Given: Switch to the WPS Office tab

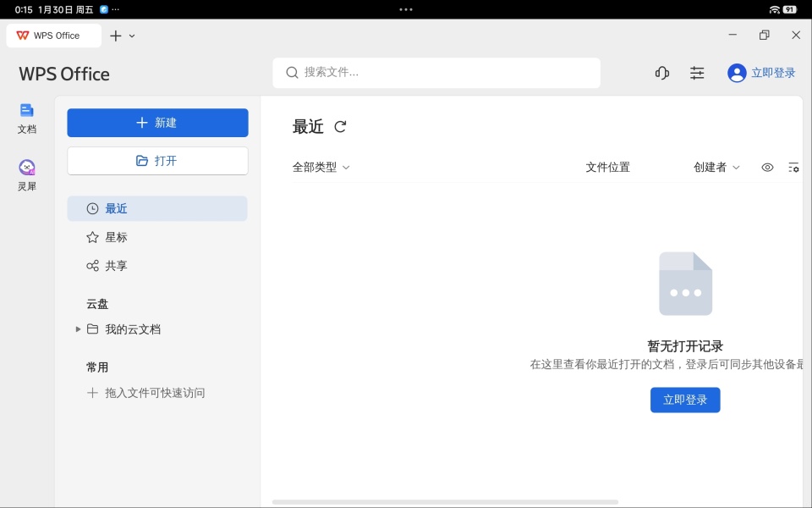Looking at the screenshot, I should coord(53,35).
